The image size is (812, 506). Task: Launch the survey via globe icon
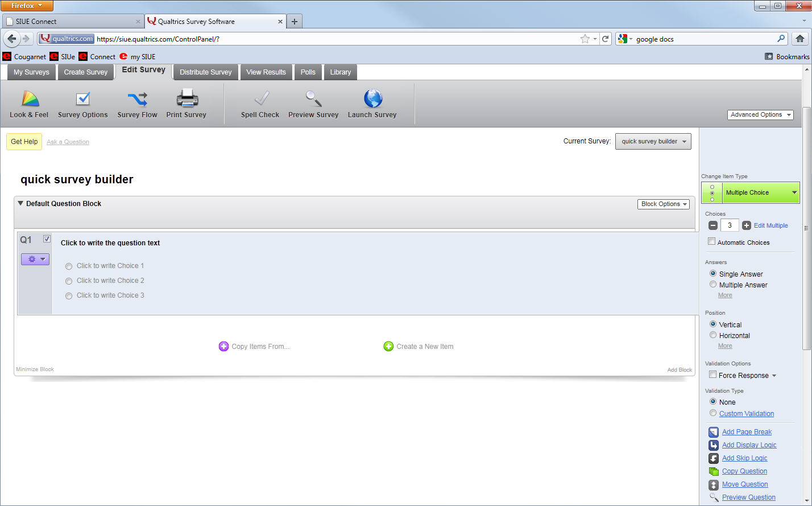pos(372,99)
